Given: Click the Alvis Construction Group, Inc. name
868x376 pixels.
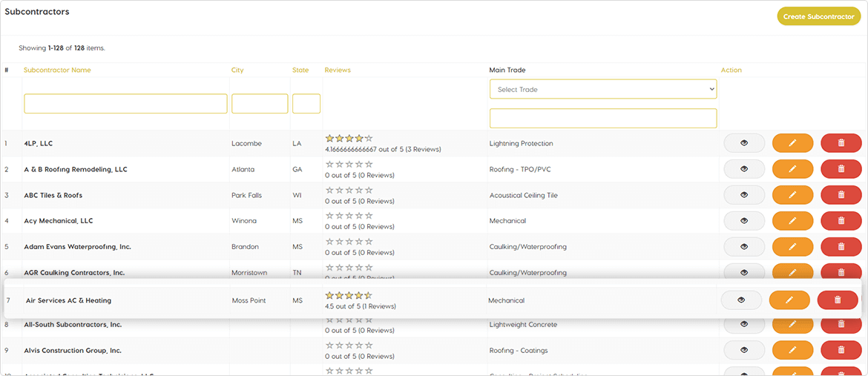Looking at the screenshot, I should coord(73,351).
